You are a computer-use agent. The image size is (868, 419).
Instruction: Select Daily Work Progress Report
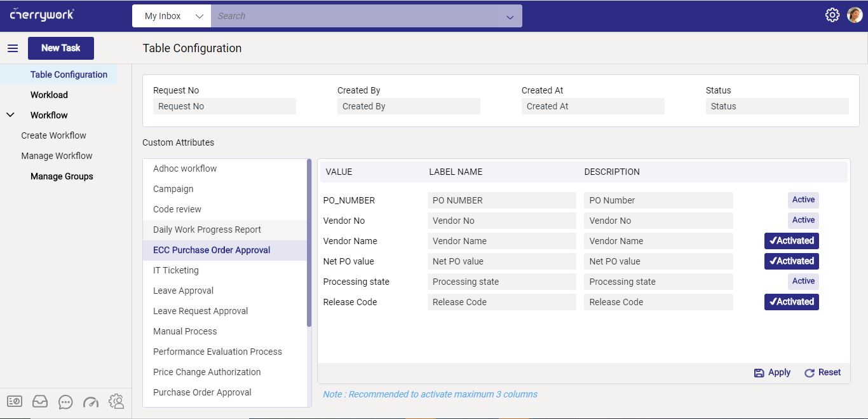(x=225, y=230)
